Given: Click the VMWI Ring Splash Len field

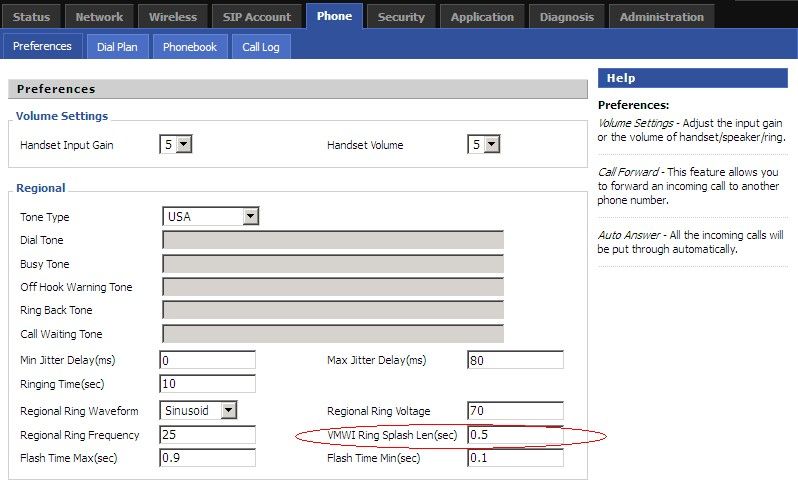Looking at the screenshot, I should (515, 435).
